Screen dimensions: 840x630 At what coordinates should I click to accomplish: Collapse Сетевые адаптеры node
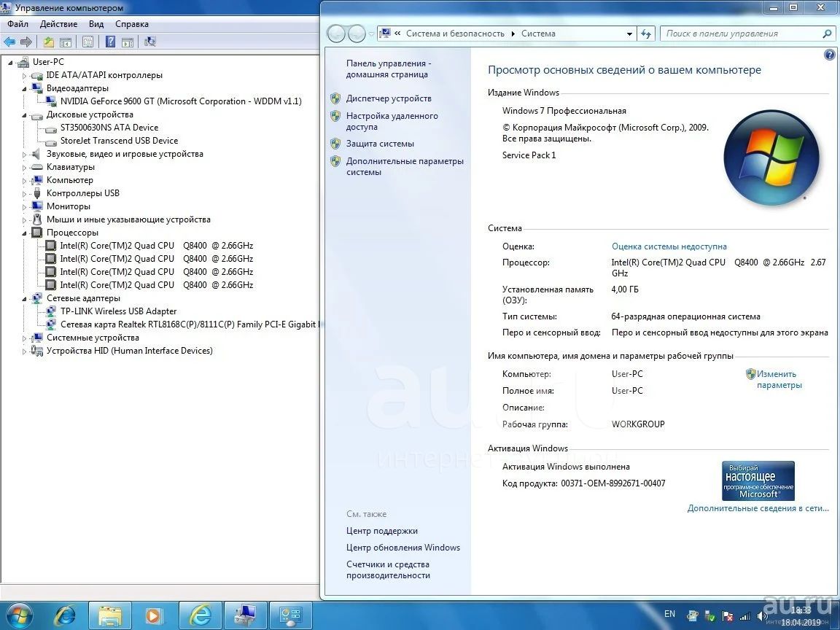24,299
